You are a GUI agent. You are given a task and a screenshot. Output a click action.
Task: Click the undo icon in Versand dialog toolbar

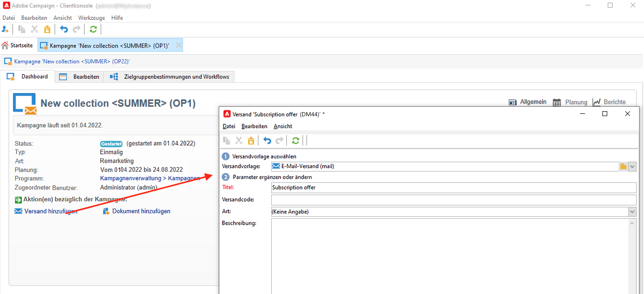[x=267, y=141]
